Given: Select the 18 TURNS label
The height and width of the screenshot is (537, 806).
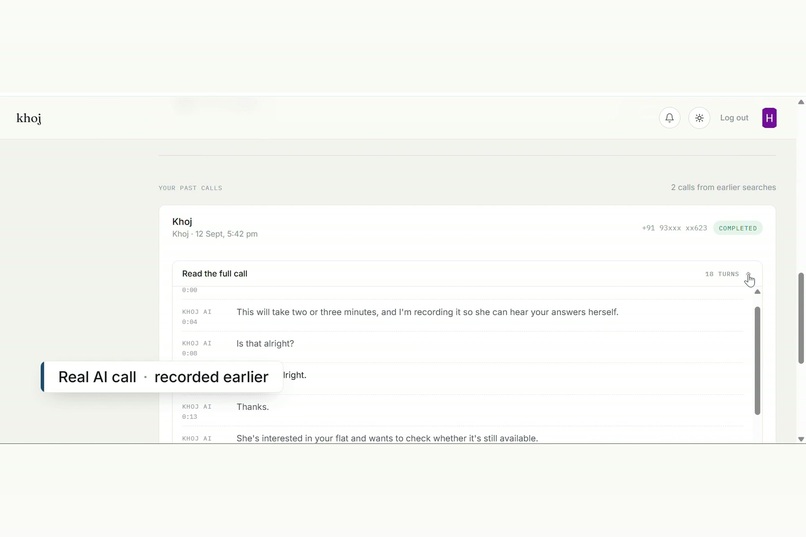Looking at the screenshot, I should click(722, 274).
